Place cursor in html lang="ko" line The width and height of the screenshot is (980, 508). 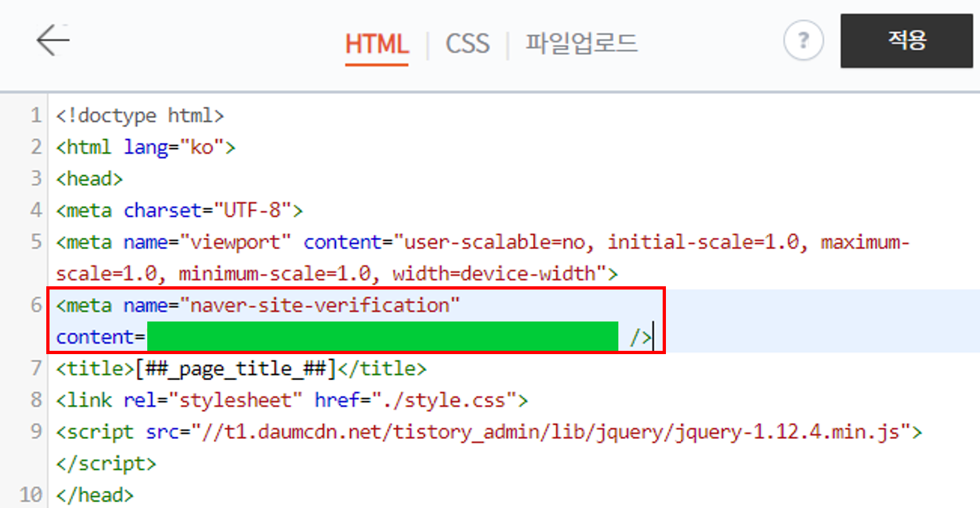click(145, 147)
